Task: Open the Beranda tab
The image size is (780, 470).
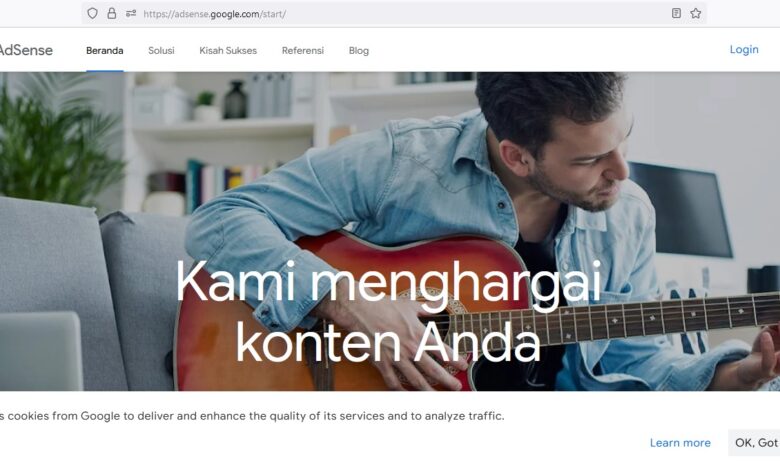Action: point(104,50)
